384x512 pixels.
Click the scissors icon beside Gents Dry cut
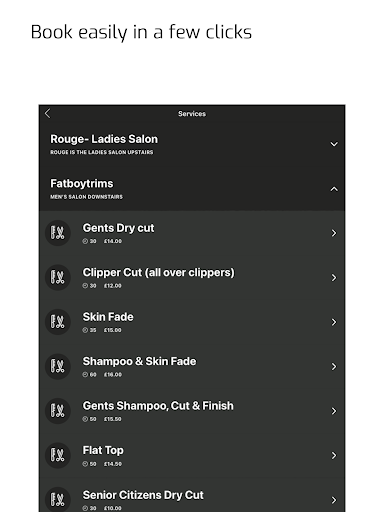(x=58, y=233)
